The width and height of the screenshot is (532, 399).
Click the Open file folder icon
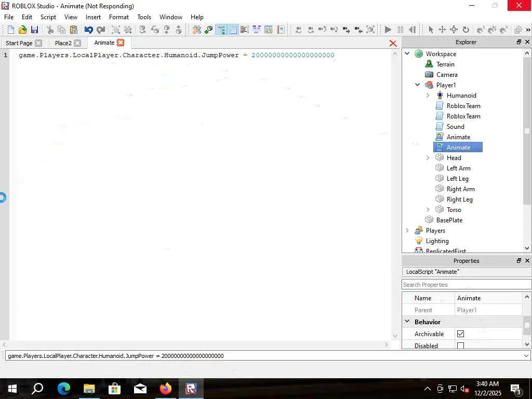click(x=23, y=30)
